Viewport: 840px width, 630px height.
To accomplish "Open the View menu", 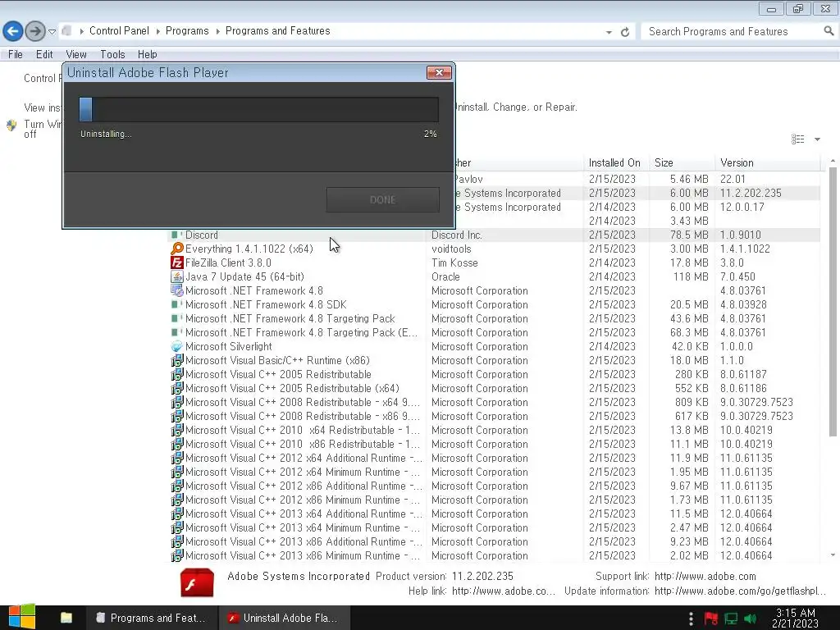I will pyautogui.click(x=76, y=54).
